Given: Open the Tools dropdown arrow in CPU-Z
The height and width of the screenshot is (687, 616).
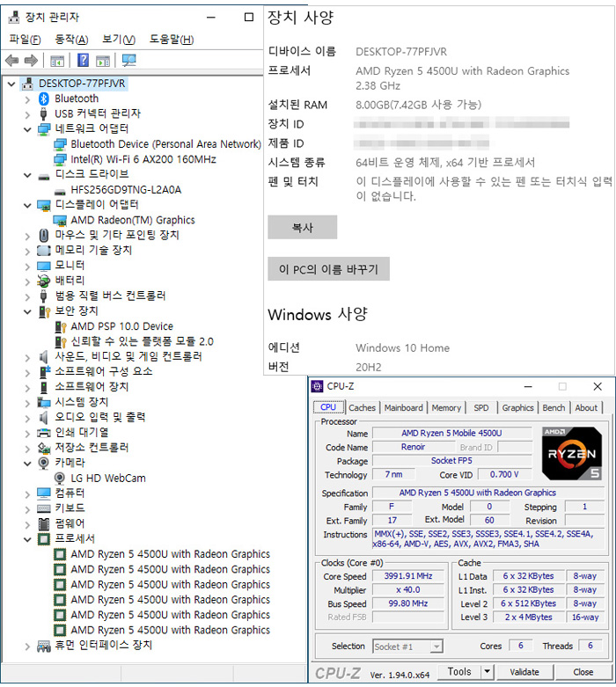Looking at the screenshot, I should pyautogui.click(x=488, y=672).
